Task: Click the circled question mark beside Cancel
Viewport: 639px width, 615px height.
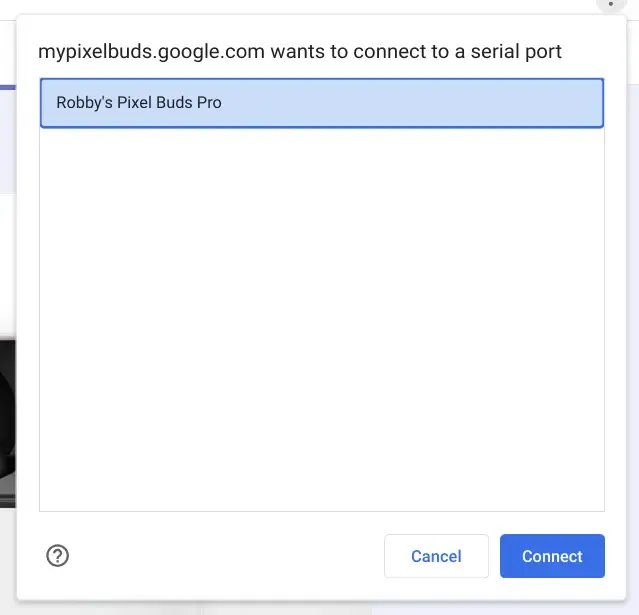Action: pyautogui.click(x=58, y=556)
